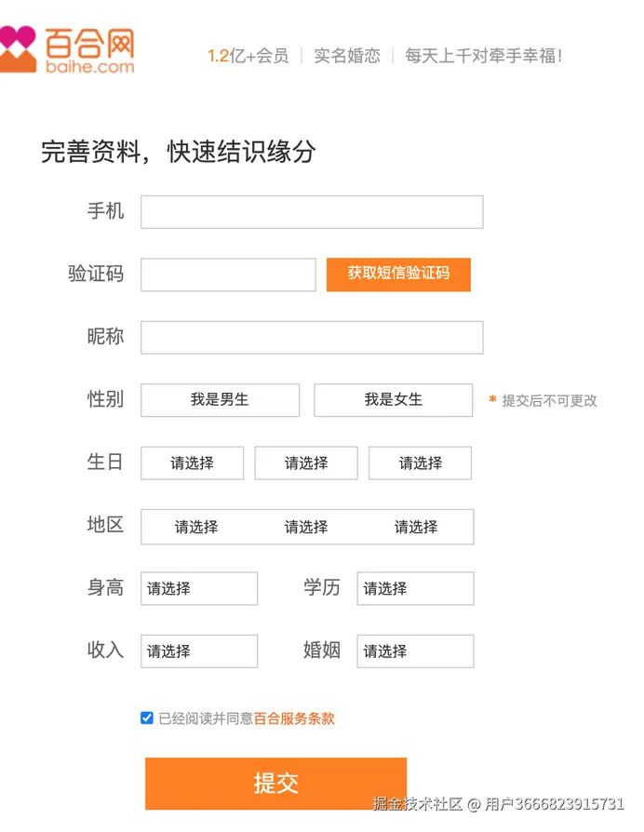Open the first region 请选择 selector

click(x=196, y=527)
